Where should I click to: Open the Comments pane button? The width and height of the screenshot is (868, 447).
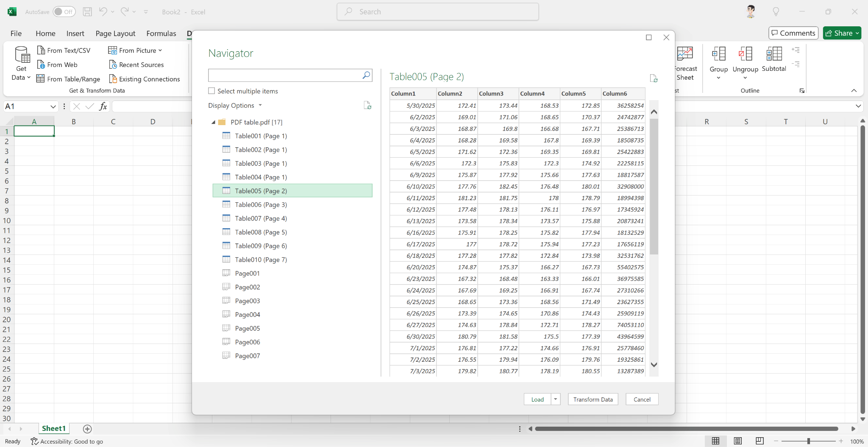pyautogui.click(x=793, y=33)
